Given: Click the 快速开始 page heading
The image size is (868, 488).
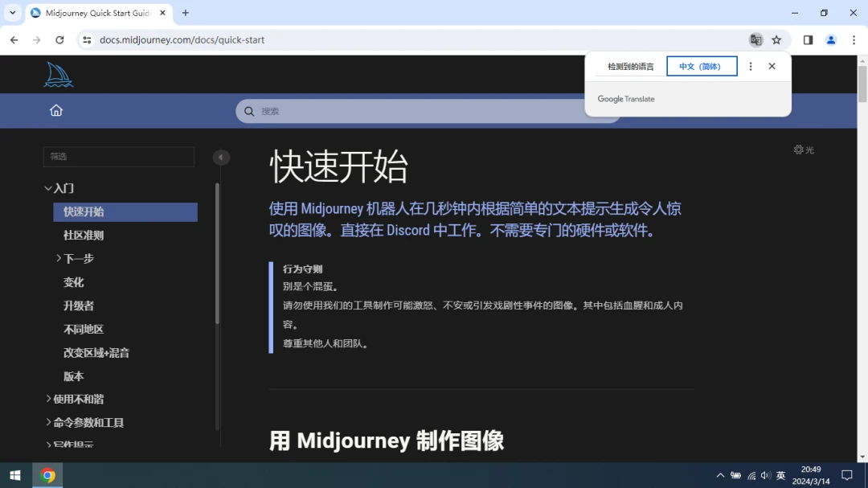Looking at the screenshot, I should (339, 166).
